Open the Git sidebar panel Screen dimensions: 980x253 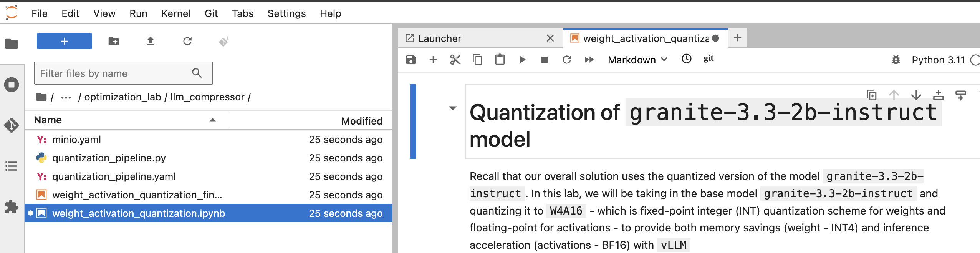tap(12, 125)
